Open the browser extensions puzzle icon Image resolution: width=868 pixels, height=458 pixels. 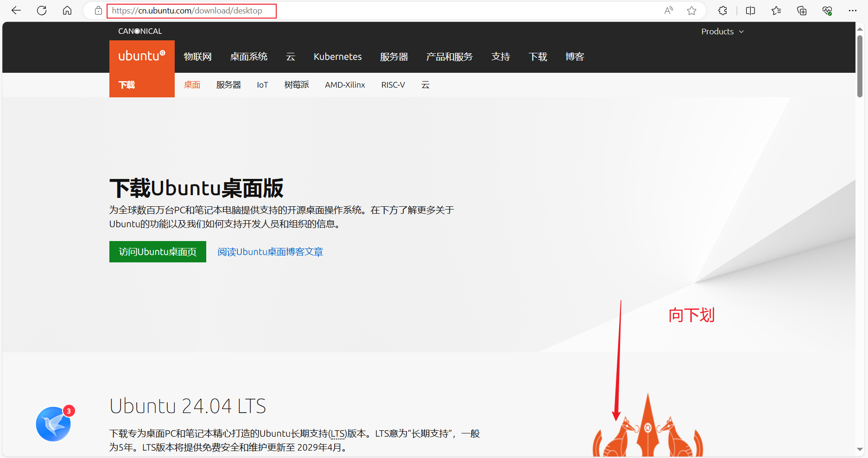pos(722,11)
